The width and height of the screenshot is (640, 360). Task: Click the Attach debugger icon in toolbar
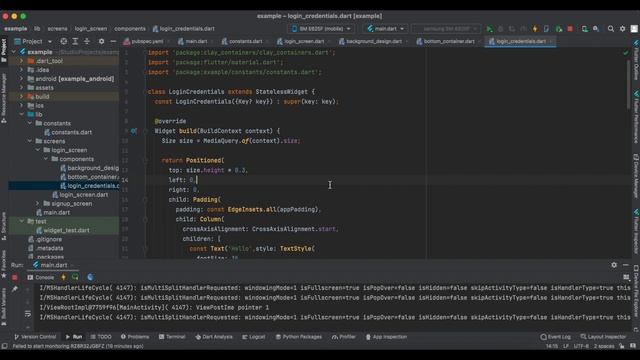tap(558, 29)
